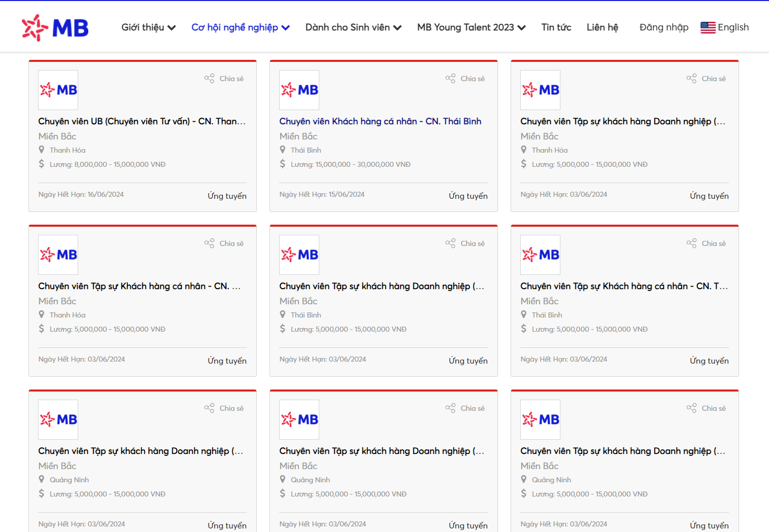Click Ứng tuyển on the 15/06/2024 deadline card
769x532 pixels.
(468, 196)
